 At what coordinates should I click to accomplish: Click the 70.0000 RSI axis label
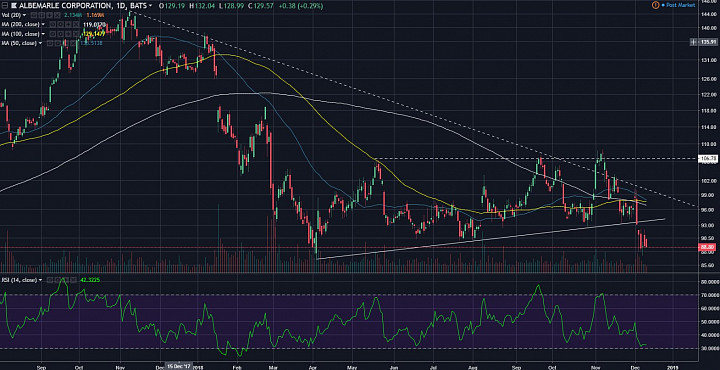pyautogui.click(x=709, y=294)
